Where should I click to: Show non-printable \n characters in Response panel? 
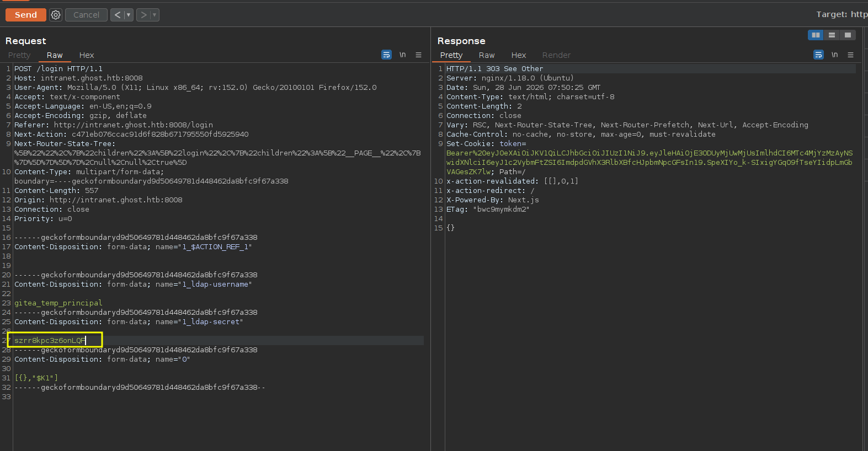click(835, 55)
